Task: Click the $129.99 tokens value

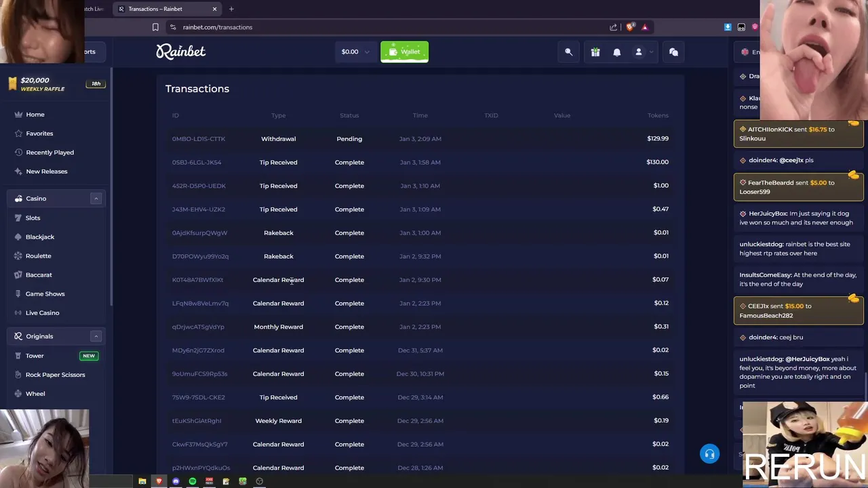Action: click(658, 138)
